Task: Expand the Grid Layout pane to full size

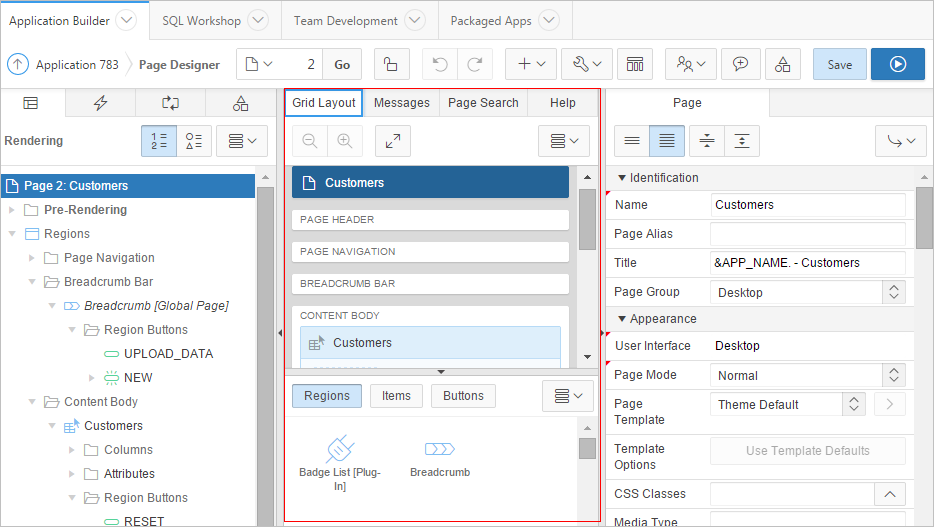Action: pos(393,141)
